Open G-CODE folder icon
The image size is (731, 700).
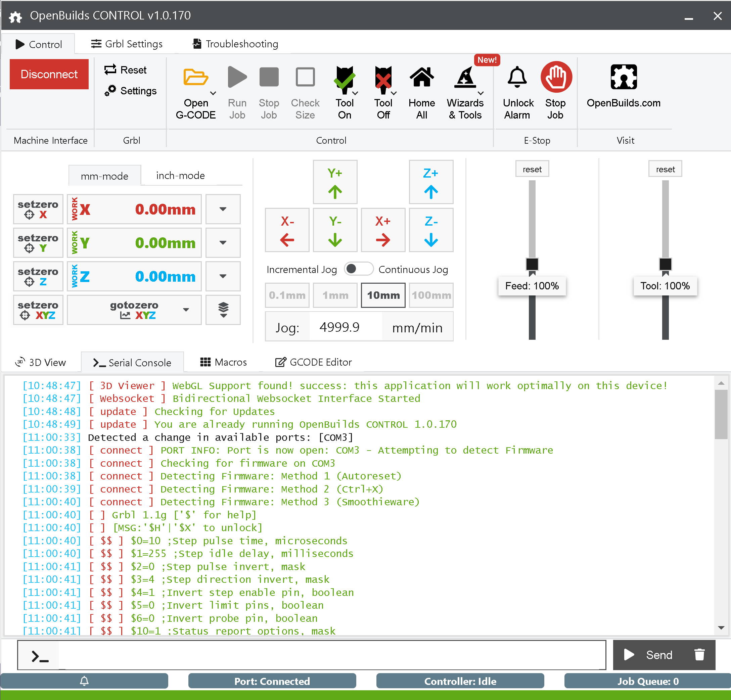195,78
